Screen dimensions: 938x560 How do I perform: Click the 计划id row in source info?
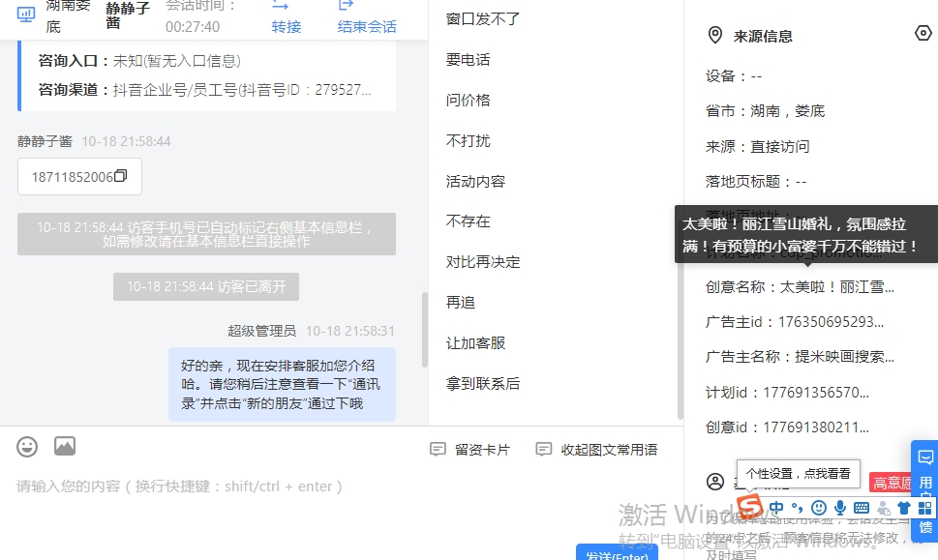click(787, 392)
